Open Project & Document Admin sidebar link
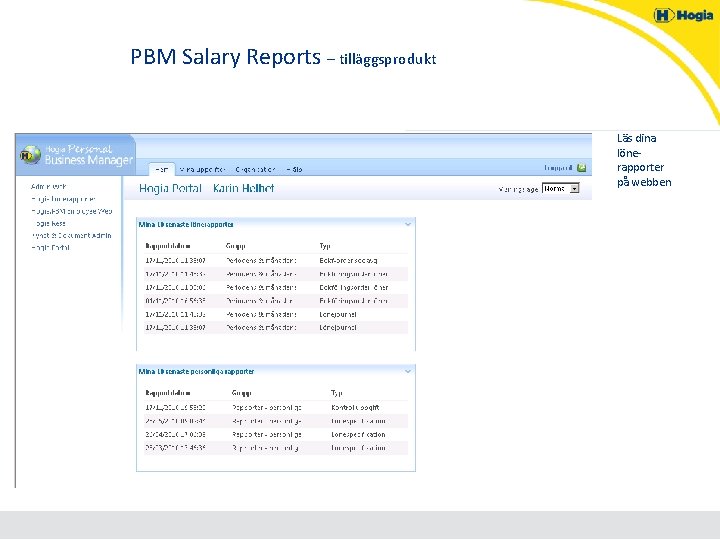This screenshot has height=540, width=720. pyautogui.click(x=72, y=236)
